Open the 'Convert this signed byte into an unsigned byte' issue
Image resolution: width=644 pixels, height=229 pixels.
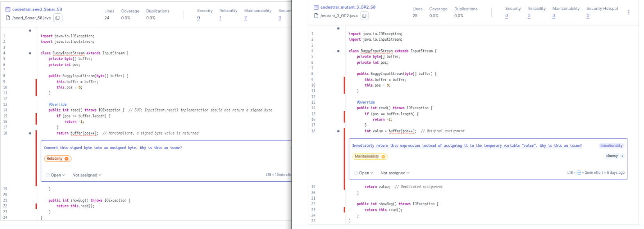91,148
